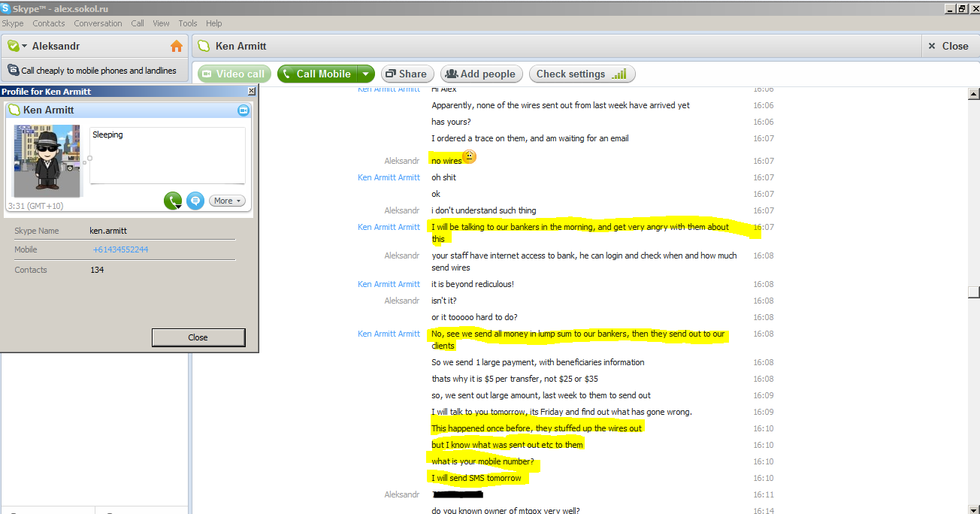Open the Skype menu
Viewport: 980px width, 514px height.
pos(13,23)
